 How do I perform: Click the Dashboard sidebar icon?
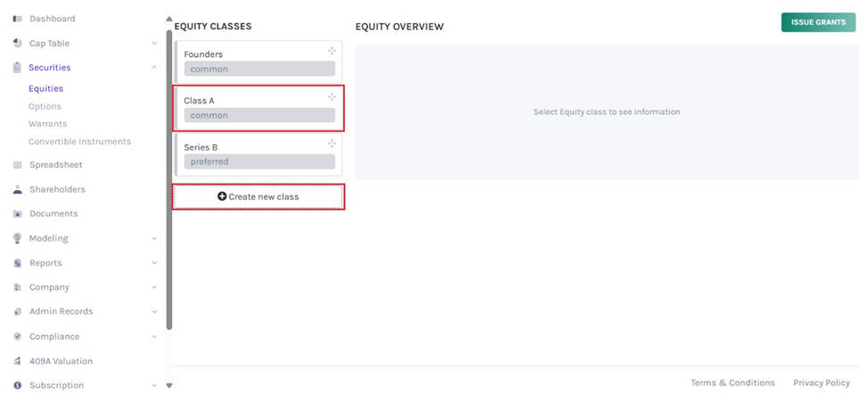tap(17, 19)
